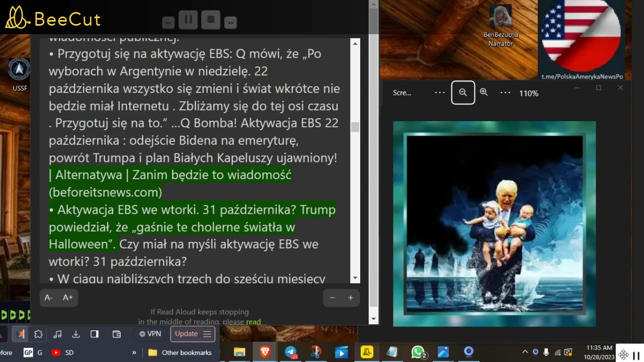Screen dimensions: 644x362
Task: Click text 'wyborach w Argentynie w niedzielę'
Action: click(149, 71)
